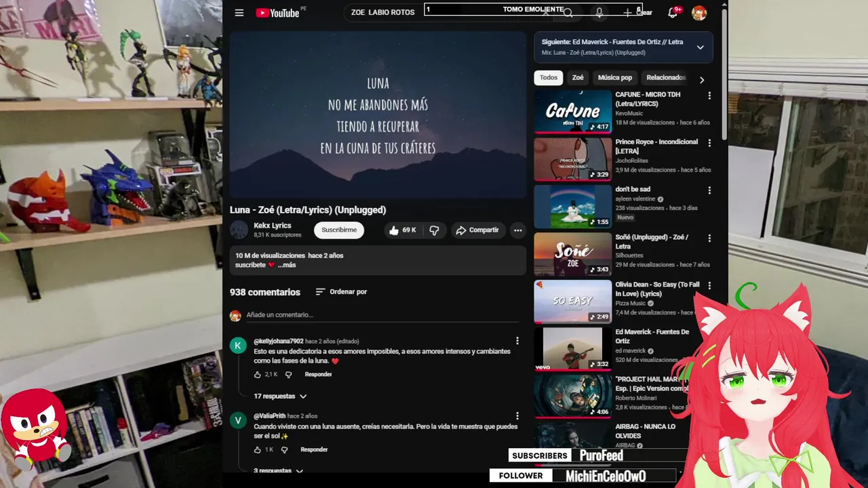This screenshot has width=868, height=488.
Task: Select the Música pop filter chip
Action: tap(615, 77)
